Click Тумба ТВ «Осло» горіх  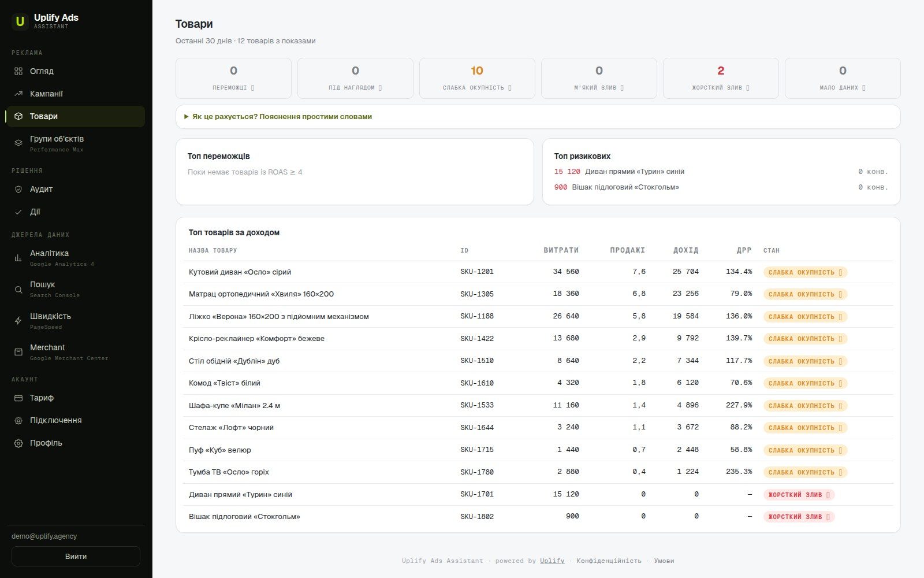click(x=229, y=472)
